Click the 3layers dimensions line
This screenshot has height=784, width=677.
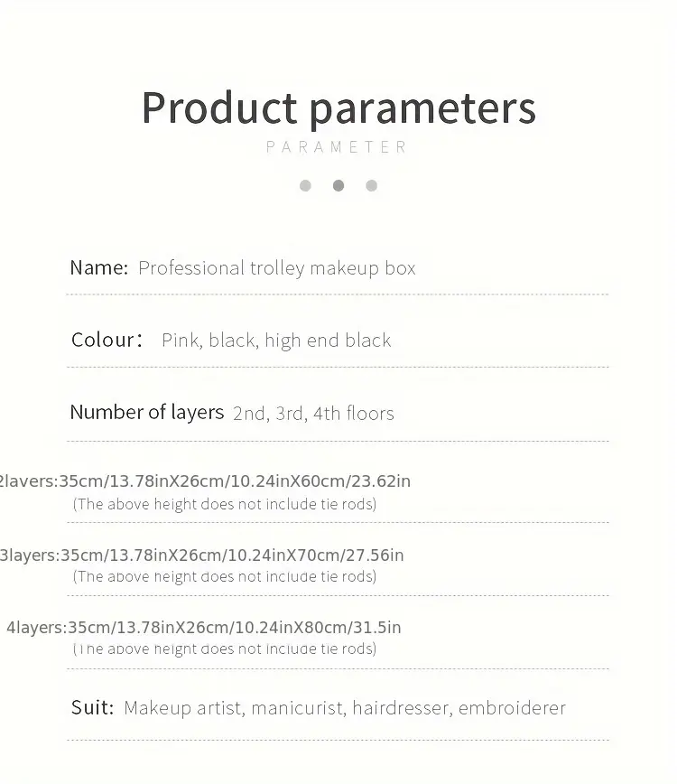[202, 555]
